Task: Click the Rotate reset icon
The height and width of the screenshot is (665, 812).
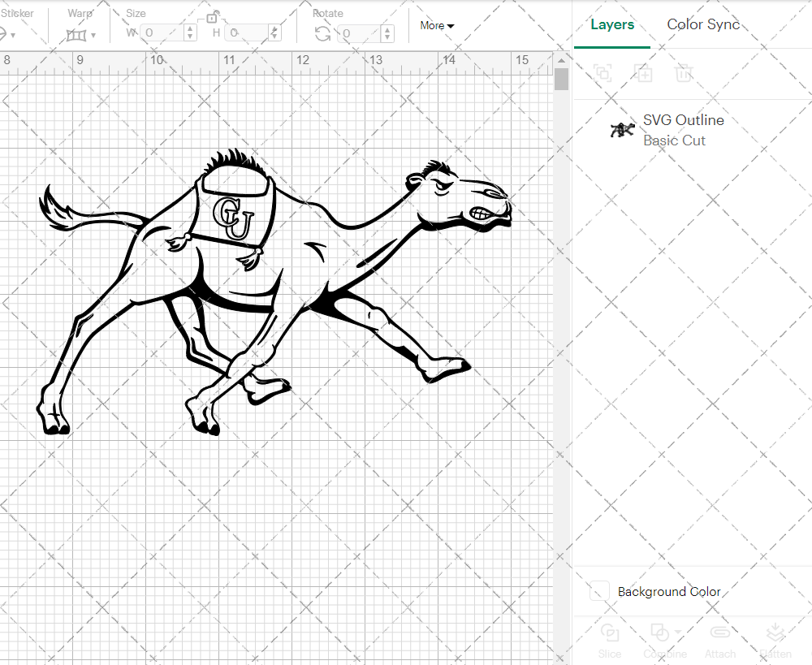Action: [324, 33]
